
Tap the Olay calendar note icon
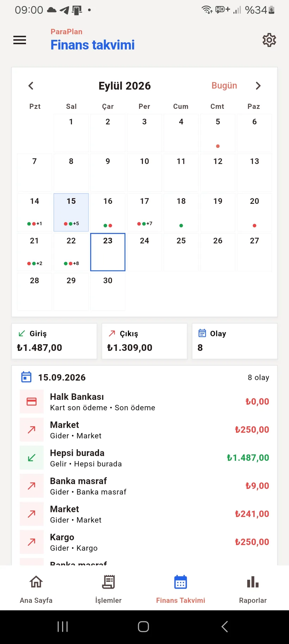click(x=202, y=333)
